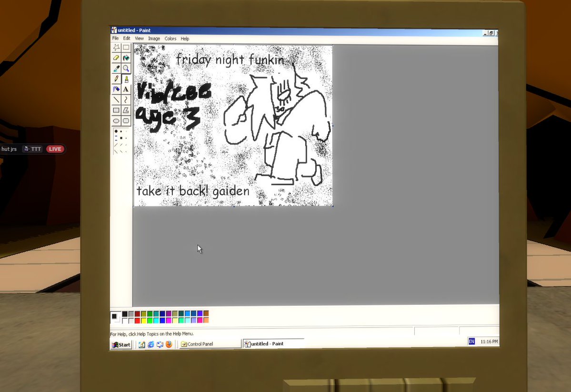Click the first quick launch icon beside Start
Image resolution: width=571 pixels, height=392 pixels.
click(141, 344)
